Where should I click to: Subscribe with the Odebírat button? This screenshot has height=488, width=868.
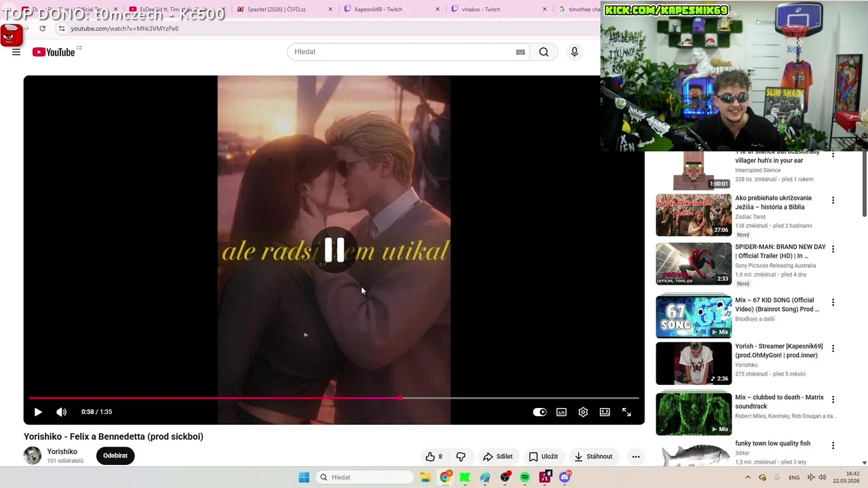click(115, 456)
